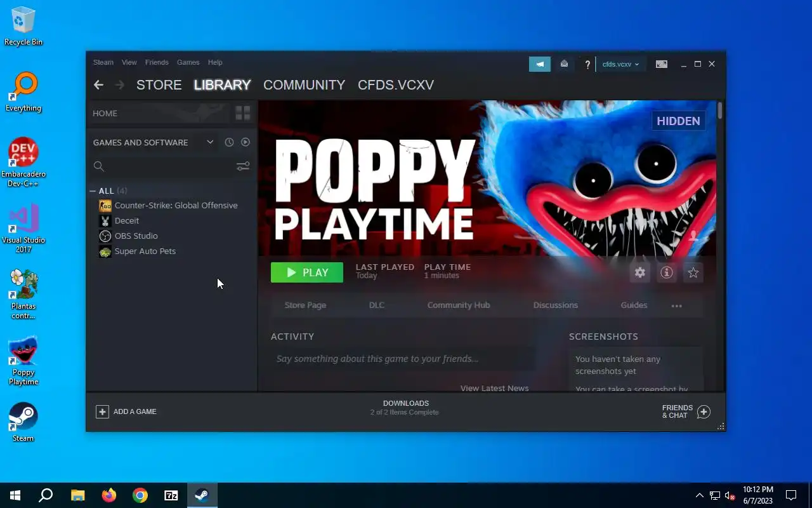Click the Add a Game plus icon
This screenshot has height=508, width=812.
click(x=102, y=411)
